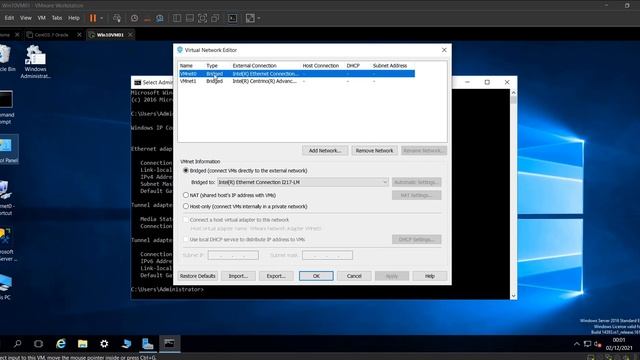Take a snapshot using the clock icon
The image size is (640, 360).
tap(134, 18)
